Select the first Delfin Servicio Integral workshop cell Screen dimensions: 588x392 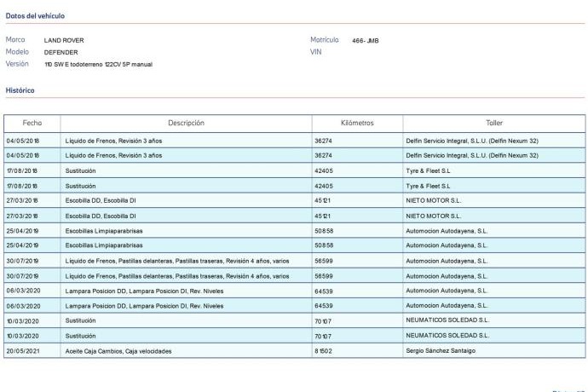coord(471,140)
